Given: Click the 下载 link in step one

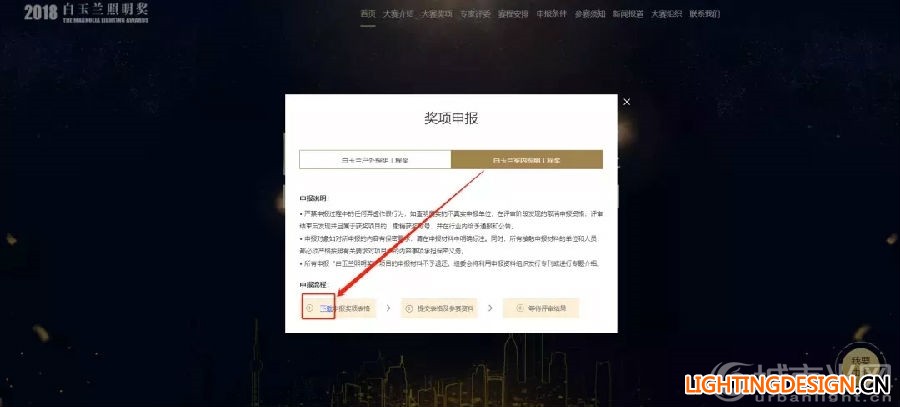Looking at the screenshot, I should (x=326, y=308).
